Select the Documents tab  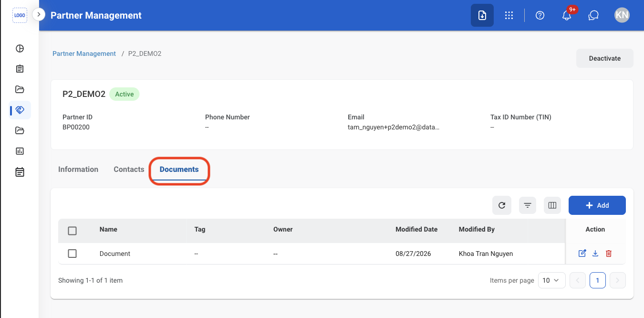click(179, 170)
